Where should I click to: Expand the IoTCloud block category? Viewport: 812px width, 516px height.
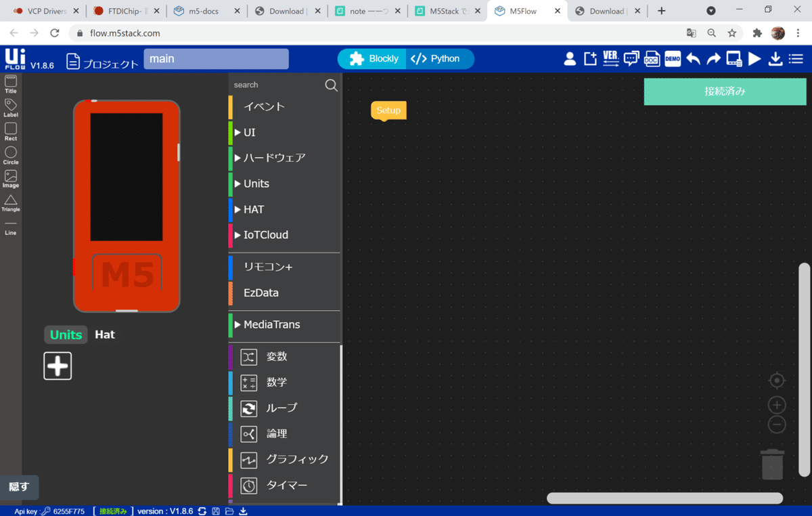click(284, 235)
